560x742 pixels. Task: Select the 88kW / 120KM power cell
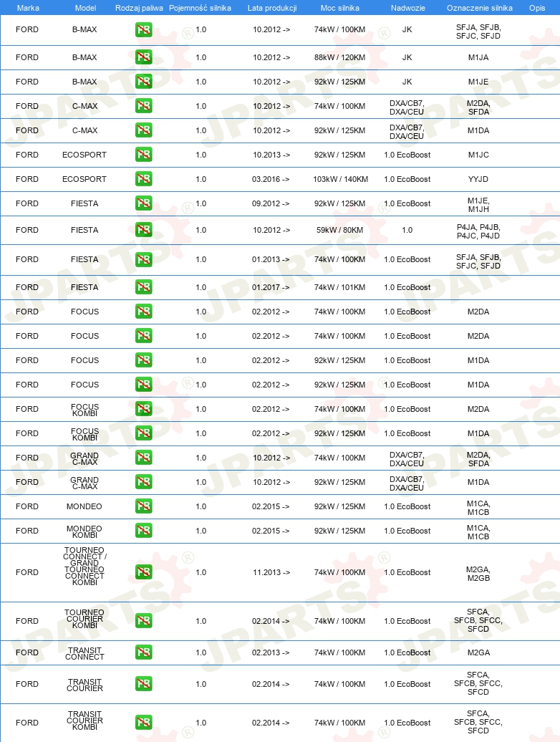coord(339,57)
